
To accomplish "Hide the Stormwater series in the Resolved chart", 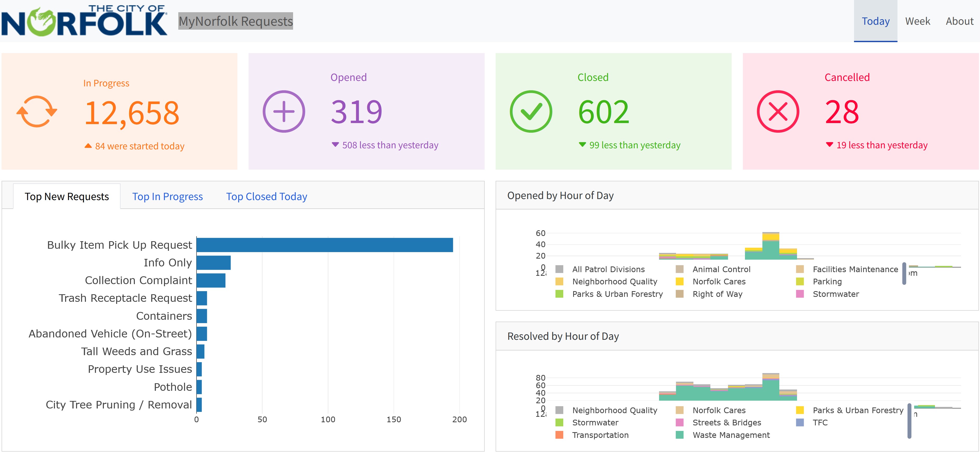I will click(595, 423).
